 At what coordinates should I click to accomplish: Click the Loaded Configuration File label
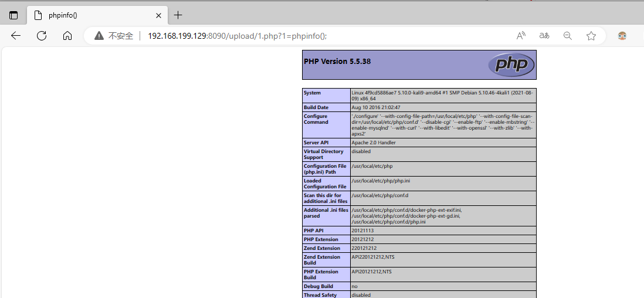tap(325, 184)
